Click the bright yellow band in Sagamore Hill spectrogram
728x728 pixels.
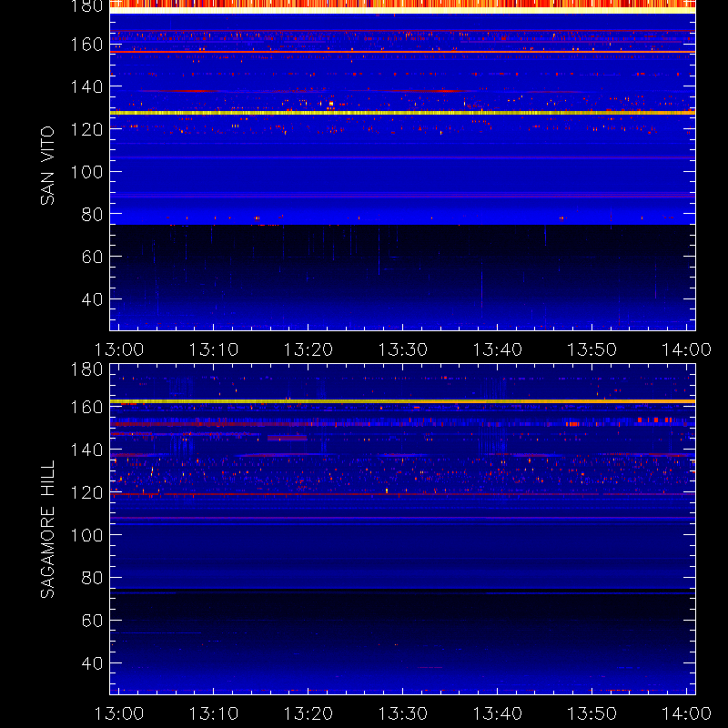pos(402,401)
